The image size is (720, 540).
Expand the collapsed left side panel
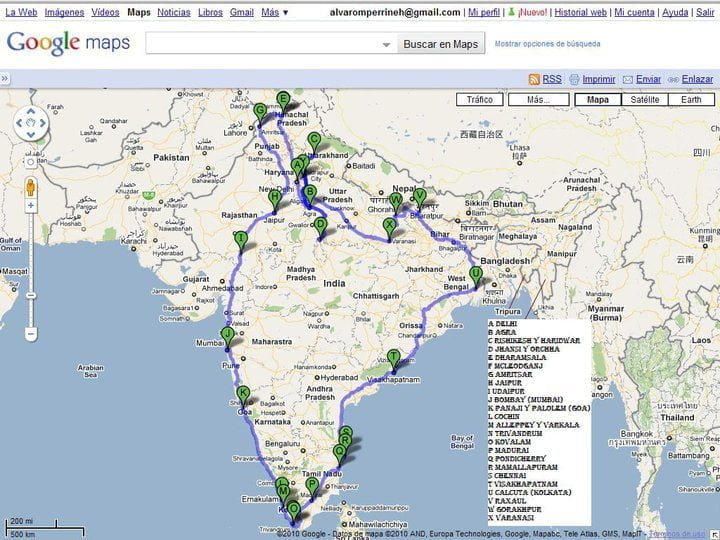(4, 79)
